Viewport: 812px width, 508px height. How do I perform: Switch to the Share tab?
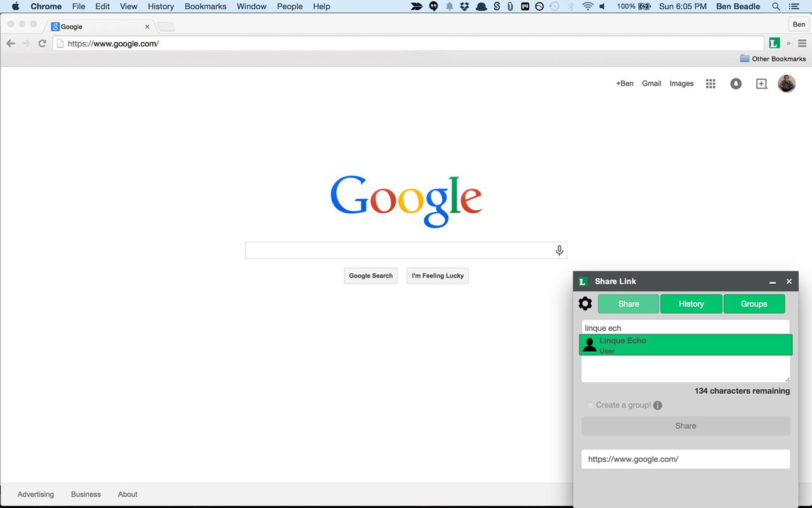628,304
